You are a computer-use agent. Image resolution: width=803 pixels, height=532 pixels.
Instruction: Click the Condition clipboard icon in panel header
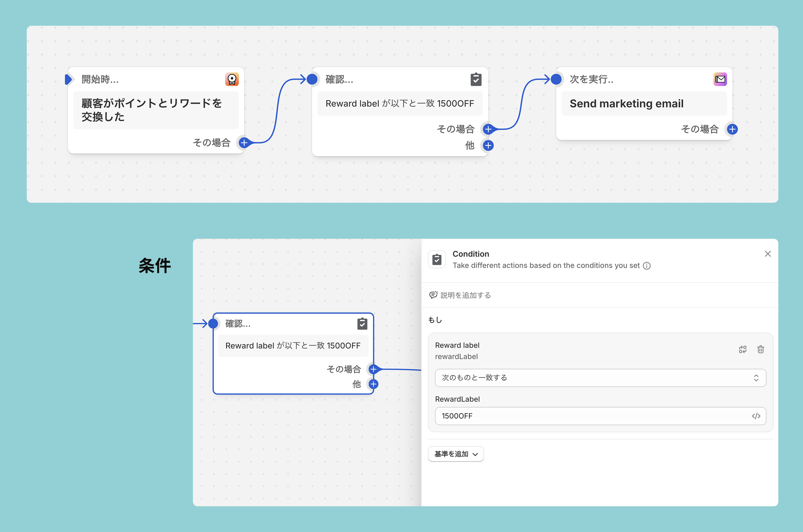pyautogui.click(x=437, y=260)
